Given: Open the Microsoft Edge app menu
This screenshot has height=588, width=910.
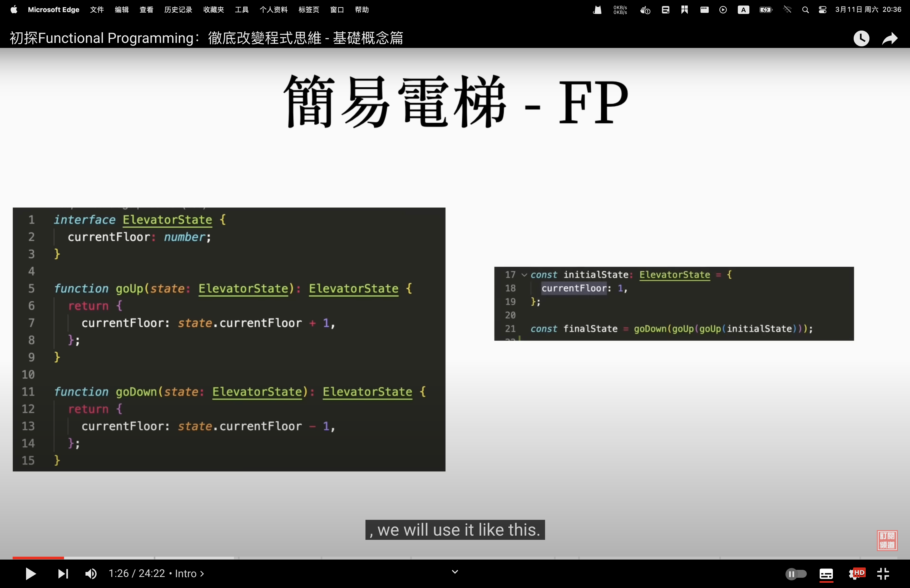Looking at the screenshot, I should pyautogui.click(x=53, y=9).
